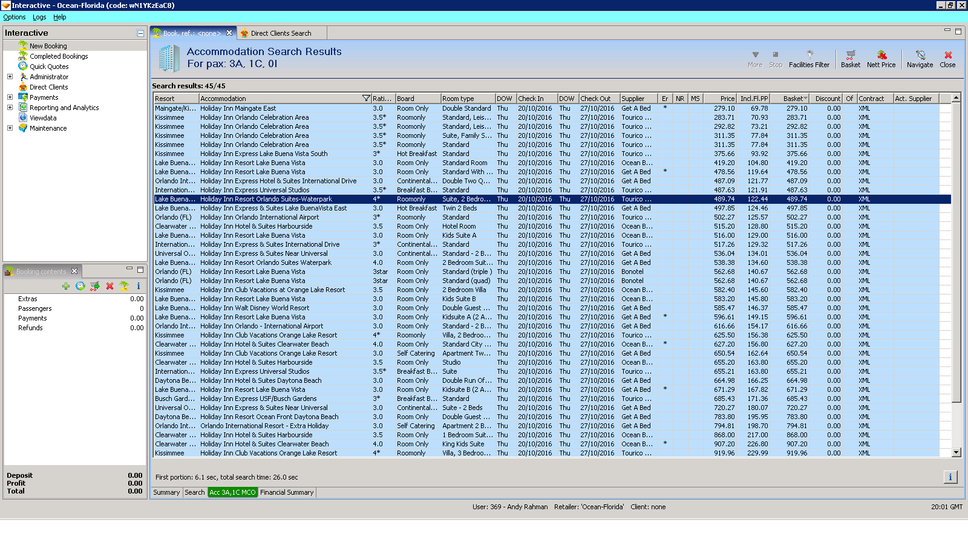This screenshot has width=968, height=560.
Task: Select Holiday Inn Walt Disney World Resort row
Action: point(546,308)
